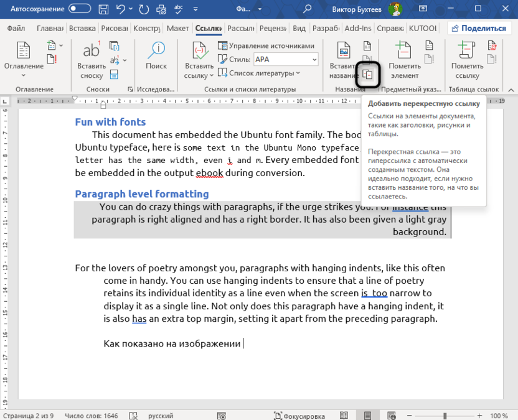Click Mark Entry (Пометить элемент) icon
The height and width of the screenshot is (420, 518).
point(405,60)
